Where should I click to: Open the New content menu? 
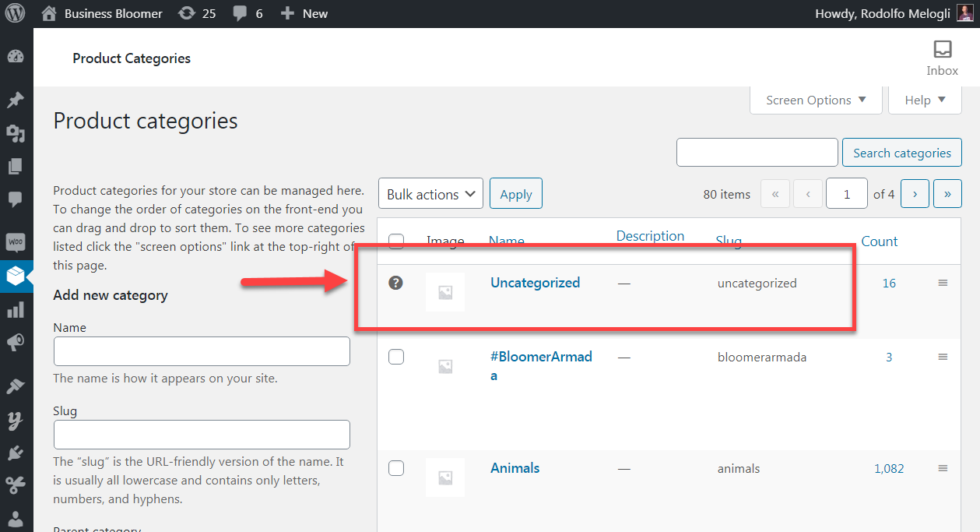[x=304, y=13]
